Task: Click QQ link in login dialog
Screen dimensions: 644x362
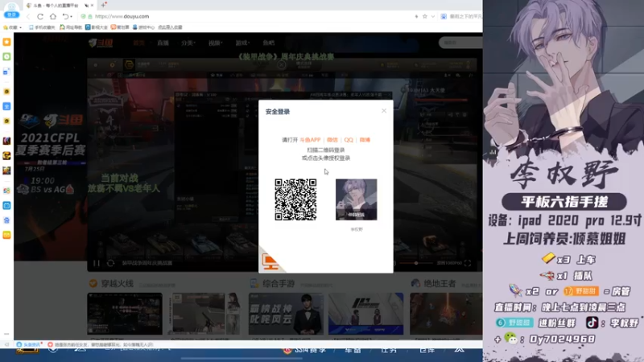Action: [349, 140]
